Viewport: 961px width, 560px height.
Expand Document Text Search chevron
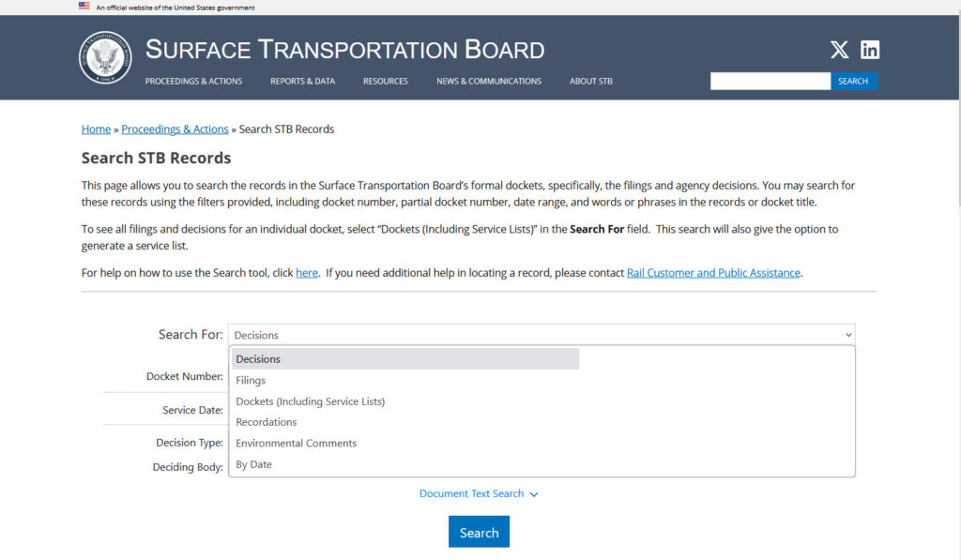coord(534,494)
